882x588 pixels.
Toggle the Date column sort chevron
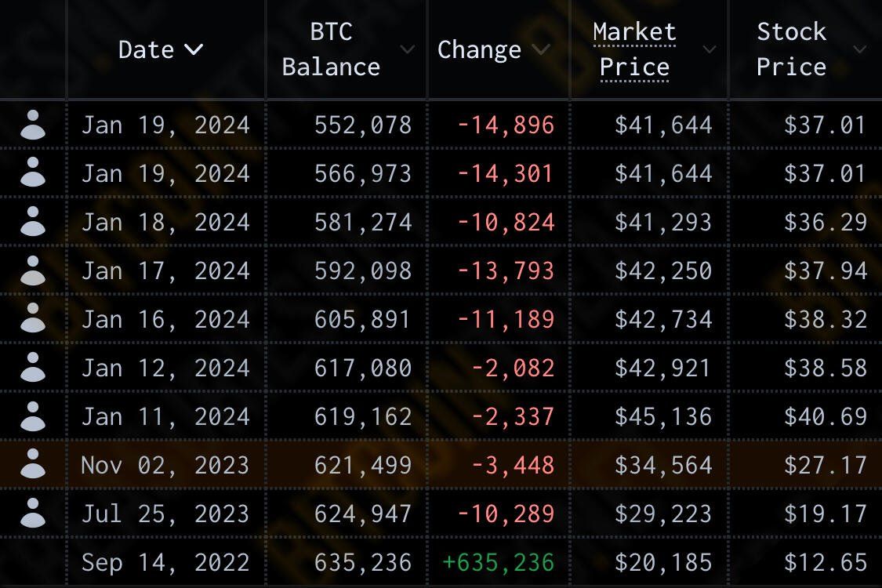(193, 49)
